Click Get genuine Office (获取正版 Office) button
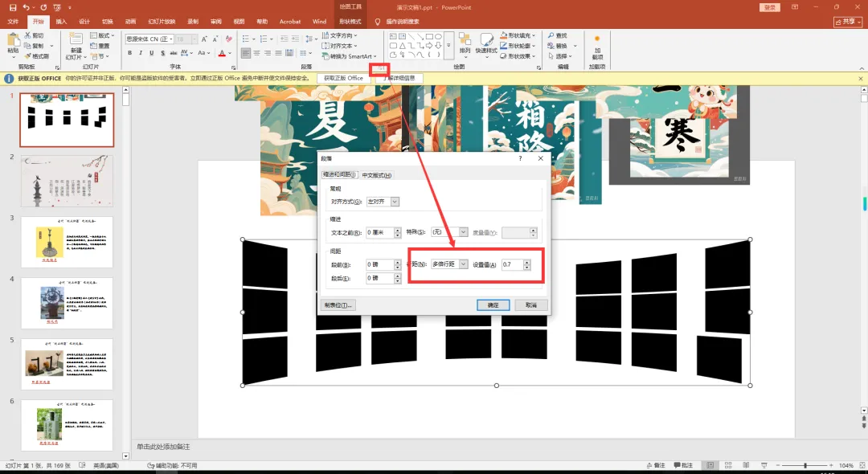This screenshot has height=474, width=868. [x=344, y=79]
